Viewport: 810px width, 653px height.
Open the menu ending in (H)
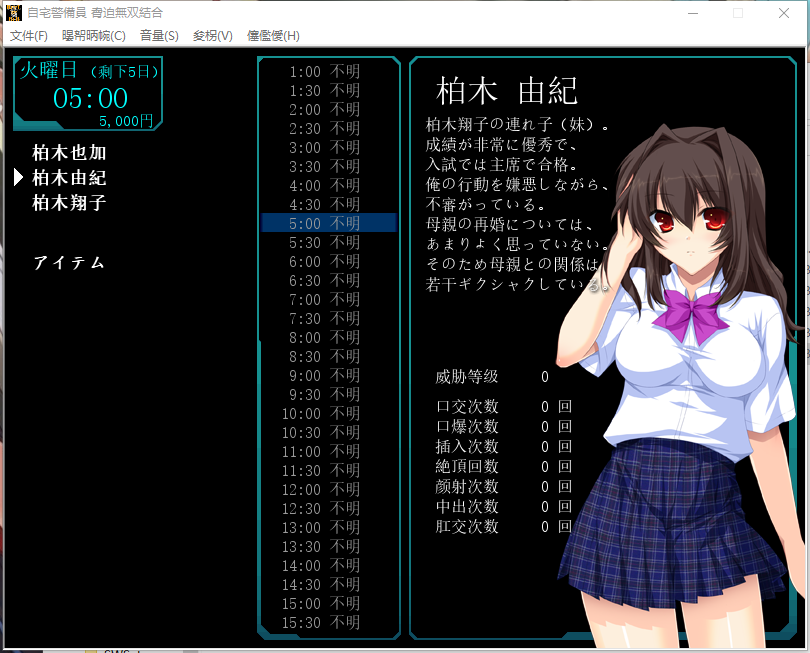coord(273,36)
